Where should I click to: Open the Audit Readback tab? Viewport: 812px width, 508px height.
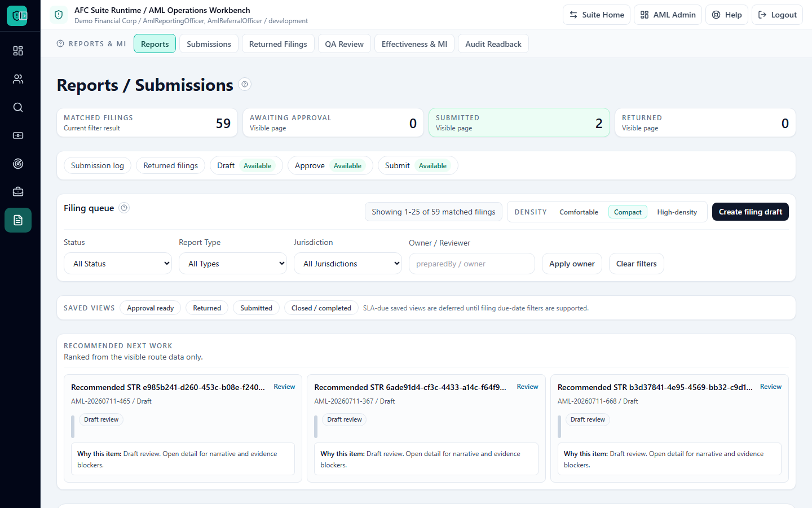click(493, 44)
